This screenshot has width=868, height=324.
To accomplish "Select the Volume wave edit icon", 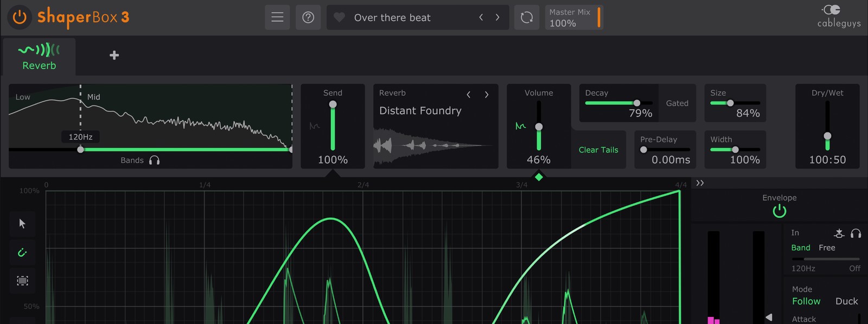I will tap(520, 126).
